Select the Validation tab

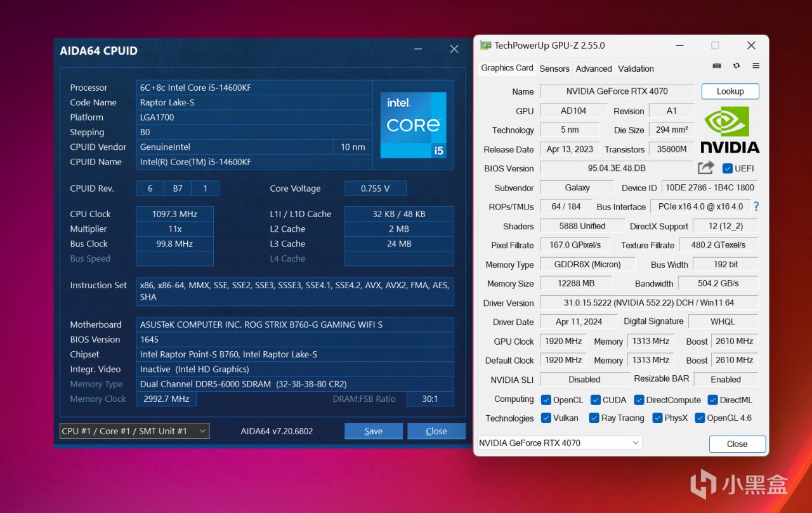(635, 68)
